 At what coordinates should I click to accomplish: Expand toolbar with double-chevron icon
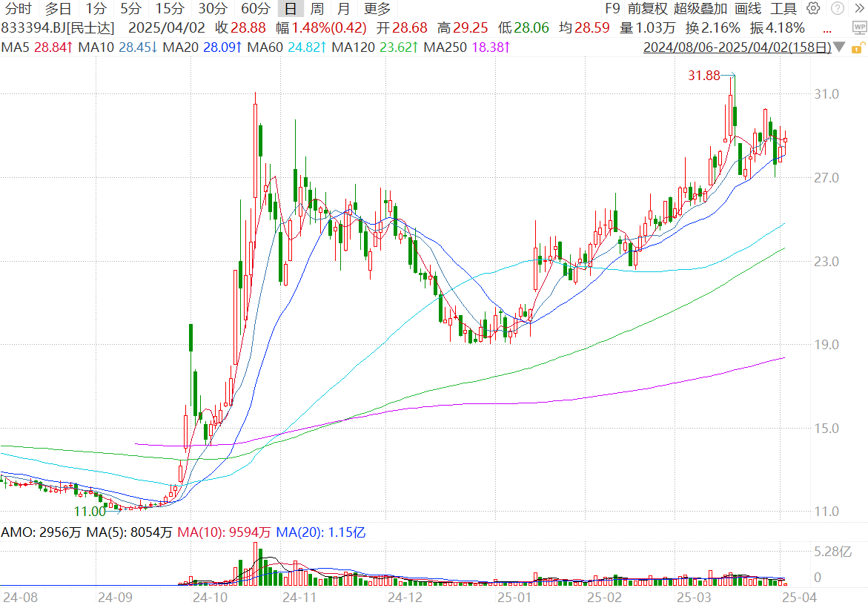[x=860, y=8]
